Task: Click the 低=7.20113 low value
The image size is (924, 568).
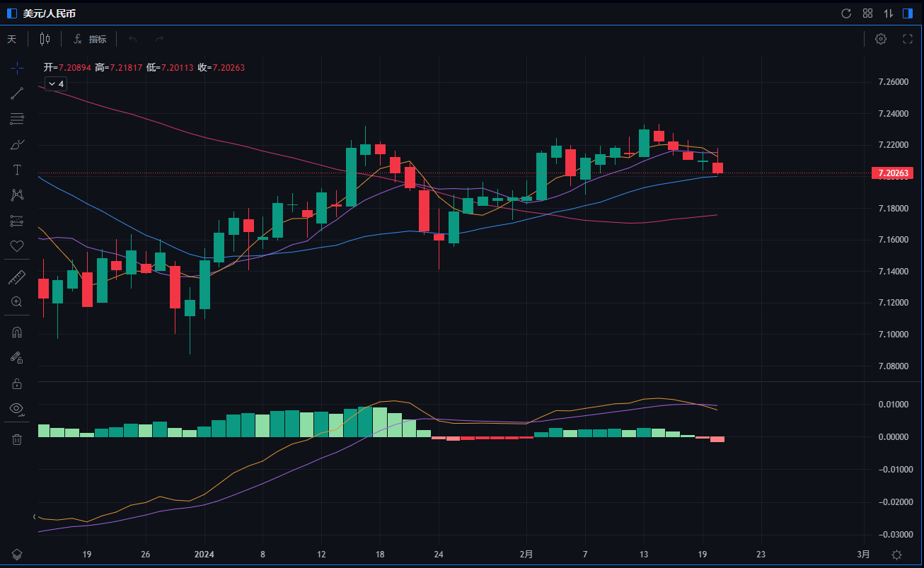Action: [x=169, y=68]
